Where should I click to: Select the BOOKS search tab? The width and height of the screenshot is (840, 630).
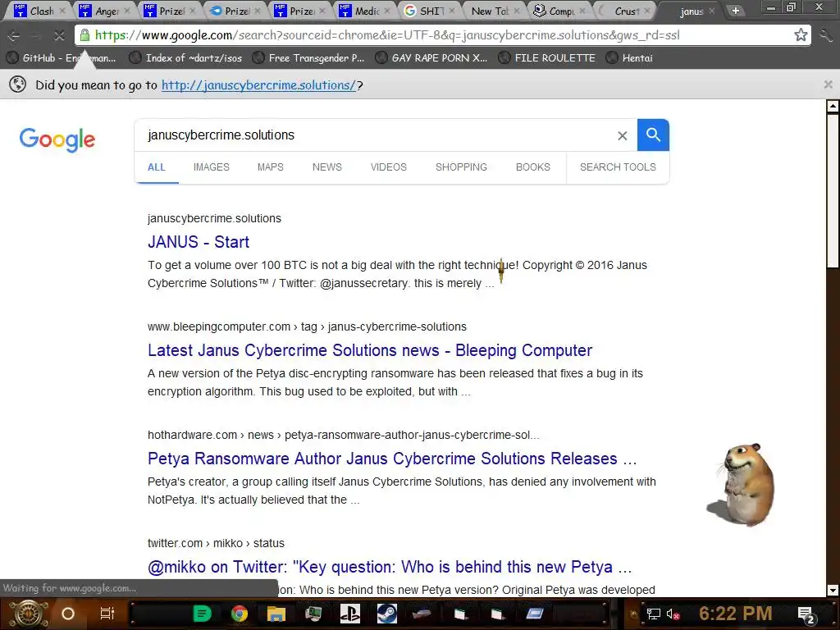pyautogui.click(x=532, y=167)
